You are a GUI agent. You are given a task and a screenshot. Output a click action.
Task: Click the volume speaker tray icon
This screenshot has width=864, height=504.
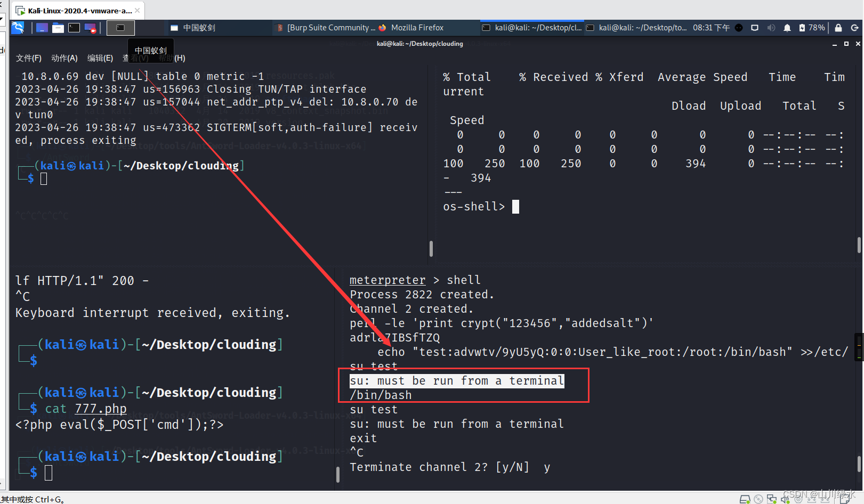771,28
